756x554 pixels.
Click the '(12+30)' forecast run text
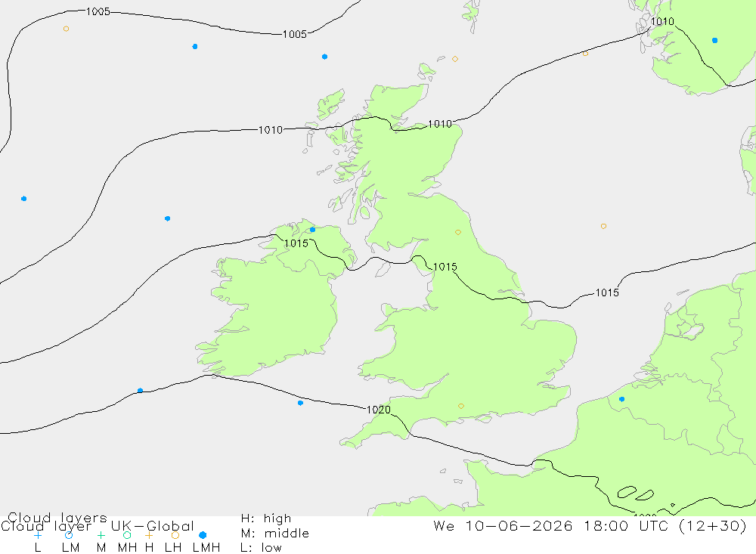(x=713, y=525)
